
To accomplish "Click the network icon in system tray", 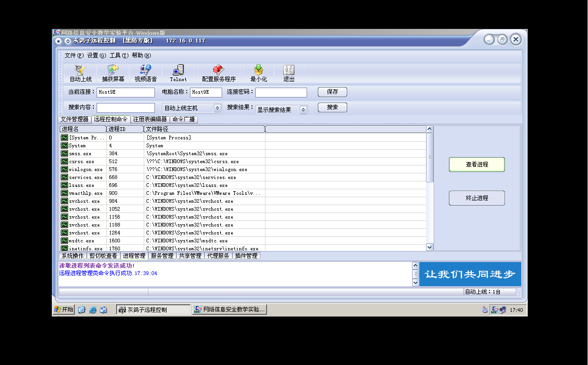I will [x=502, y=309].
